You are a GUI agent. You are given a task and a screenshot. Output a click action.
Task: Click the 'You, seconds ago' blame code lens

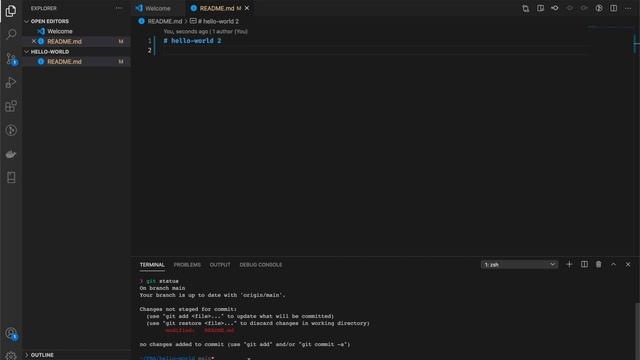(x=186, y=31)
